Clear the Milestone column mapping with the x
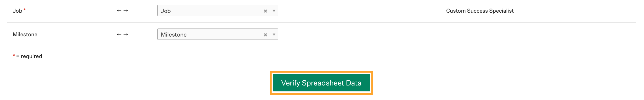The height and width of the screenshot is (100, 644). (265, 35)
